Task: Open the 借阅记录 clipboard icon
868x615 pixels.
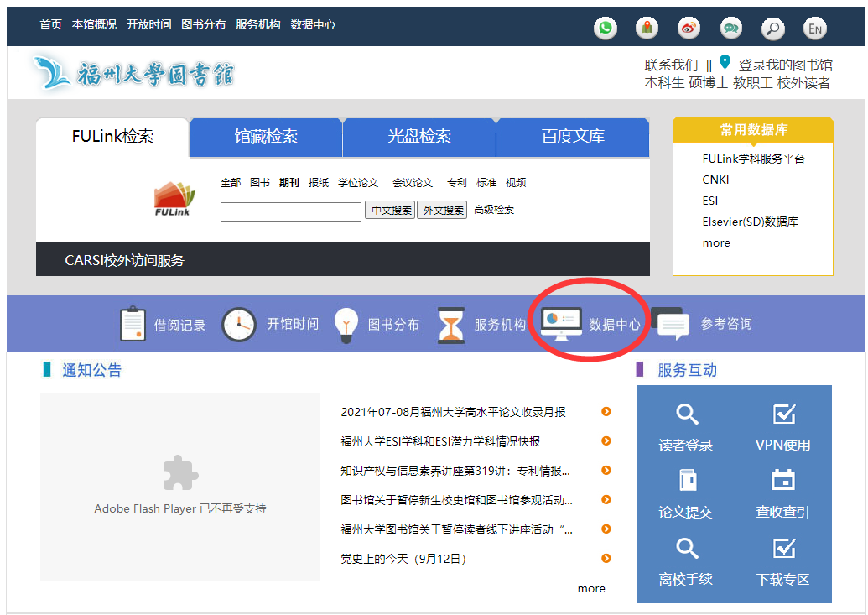Action: coord(133,325)
